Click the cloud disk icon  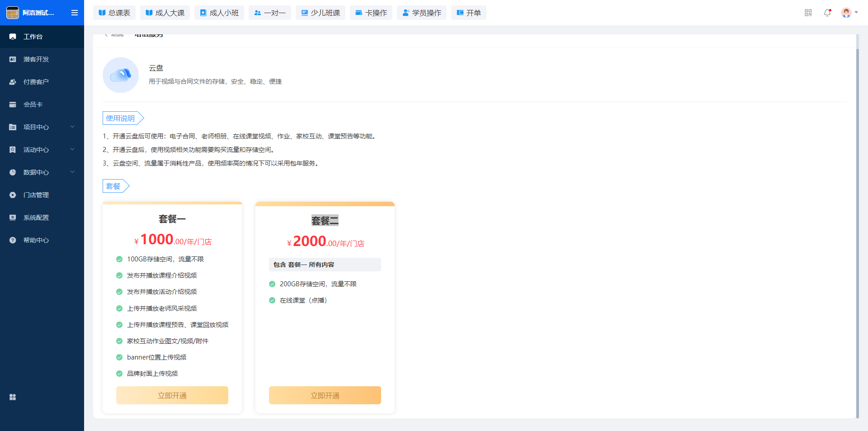pyautogui.click(x=121, y=75)
